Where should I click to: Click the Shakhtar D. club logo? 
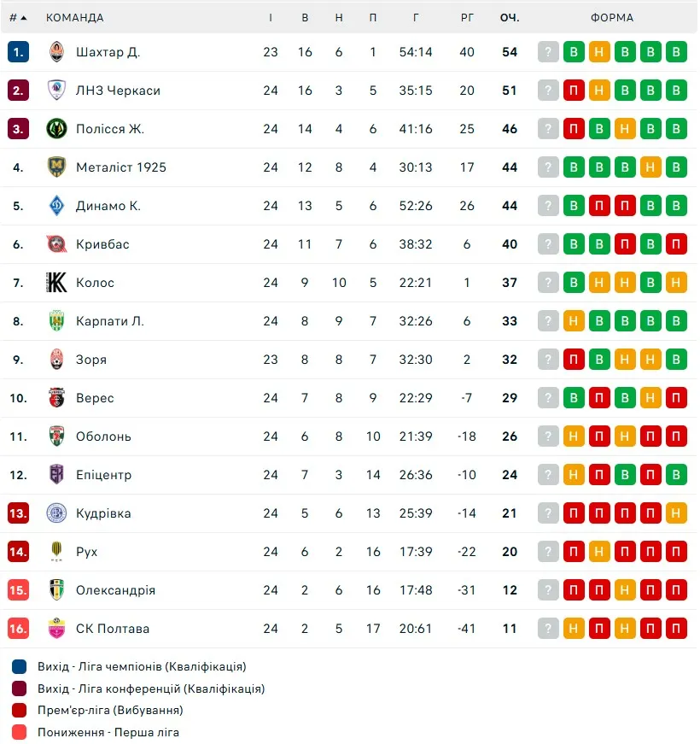tap(56, 52)
